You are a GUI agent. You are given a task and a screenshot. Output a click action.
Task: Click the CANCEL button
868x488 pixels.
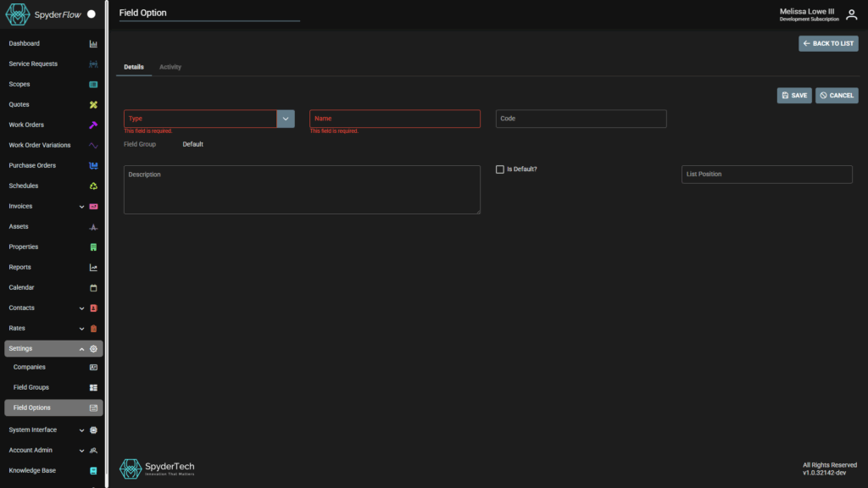pos(837,96)
